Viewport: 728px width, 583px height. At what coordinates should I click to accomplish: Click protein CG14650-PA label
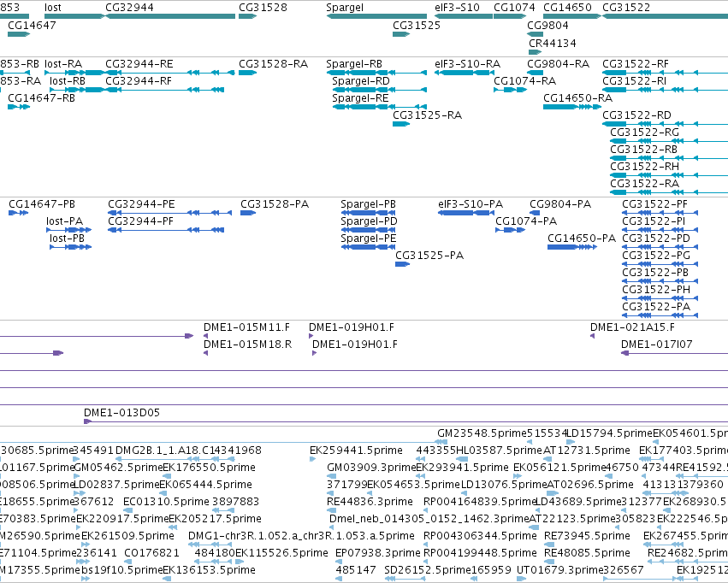582,238
